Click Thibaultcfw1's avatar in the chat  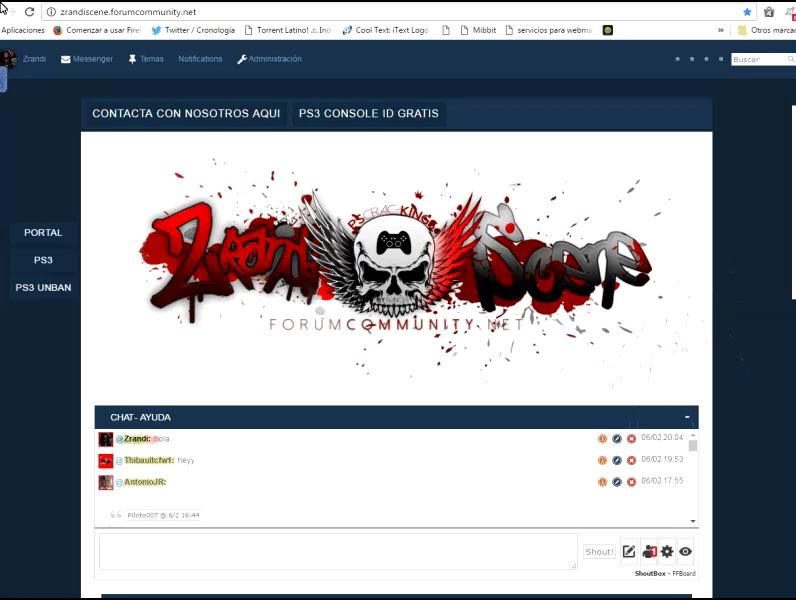pos(106,460)
